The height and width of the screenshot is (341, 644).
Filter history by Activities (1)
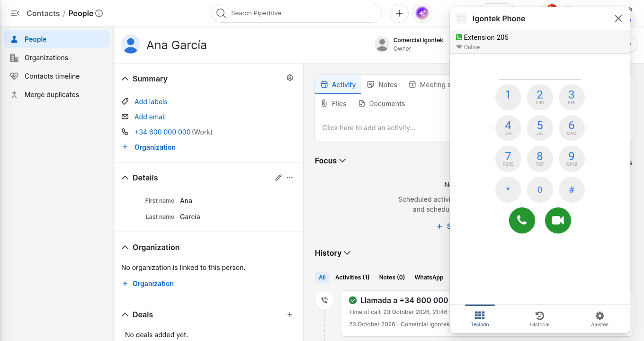(352, 277)
